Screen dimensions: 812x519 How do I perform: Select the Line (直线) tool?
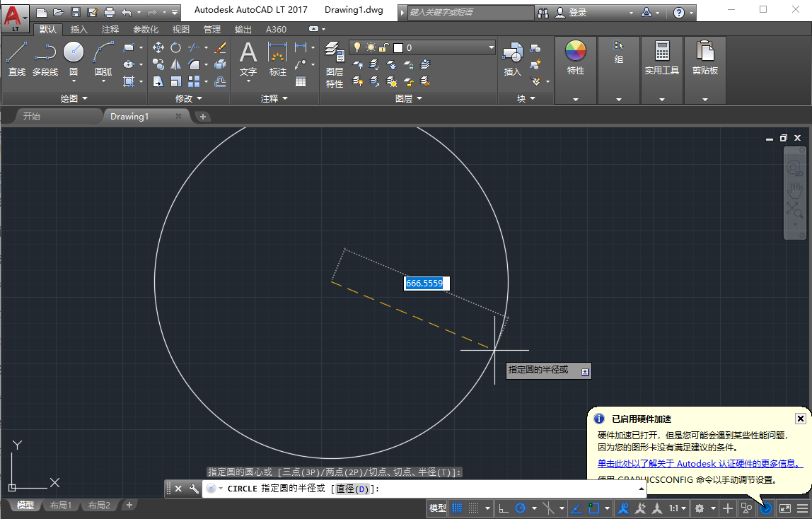[x=16, y=59]
